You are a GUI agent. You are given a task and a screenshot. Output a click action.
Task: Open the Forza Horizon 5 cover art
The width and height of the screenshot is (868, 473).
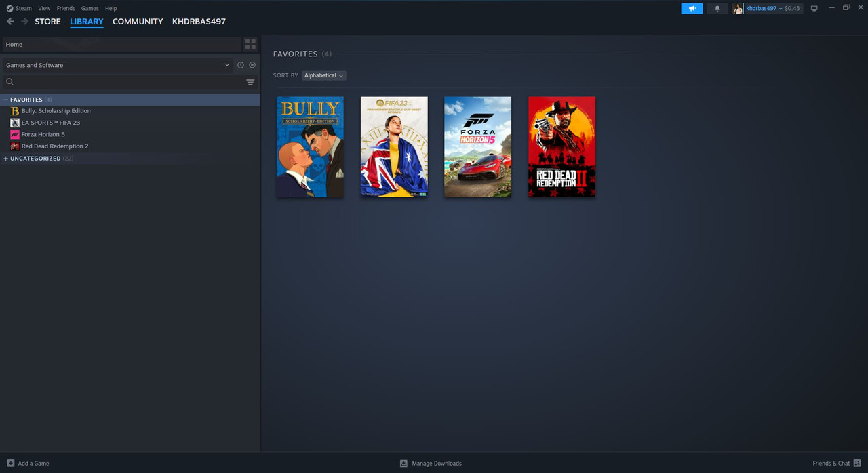pyautogui.click(x=478, y=147)
